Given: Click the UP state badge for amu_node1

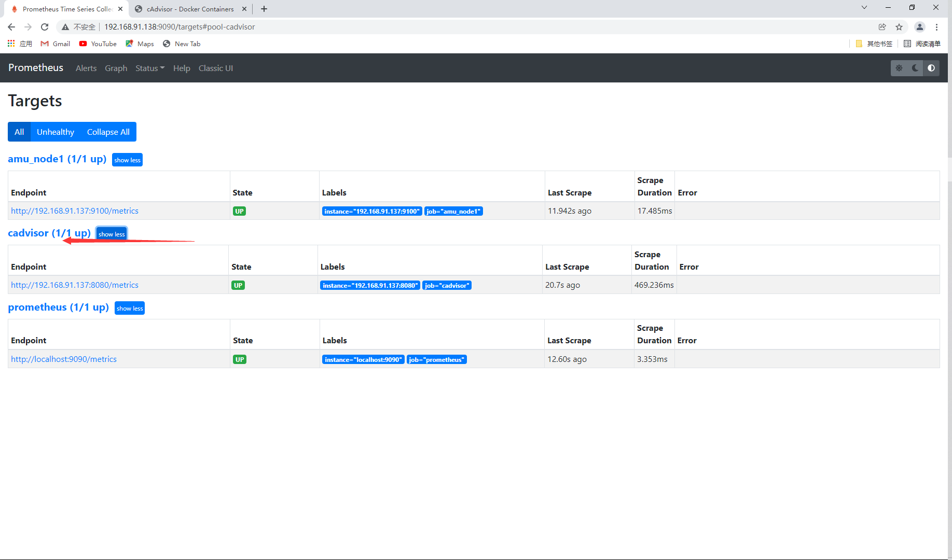Looking at the screenshot, I should [x=239, y=211].
